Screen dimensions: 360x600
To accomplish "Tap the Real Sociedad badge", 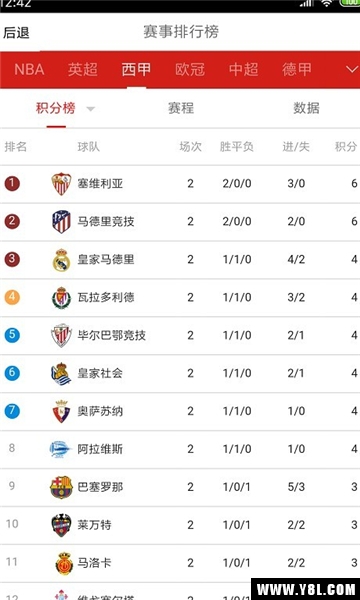I will [x=61, y=373].
